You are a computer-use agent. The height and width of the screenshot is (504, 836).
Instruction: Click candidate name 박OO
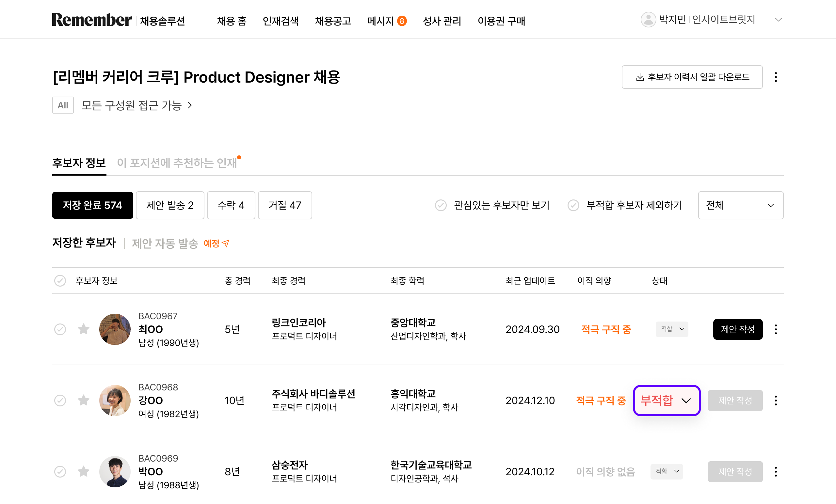[151, 472]
